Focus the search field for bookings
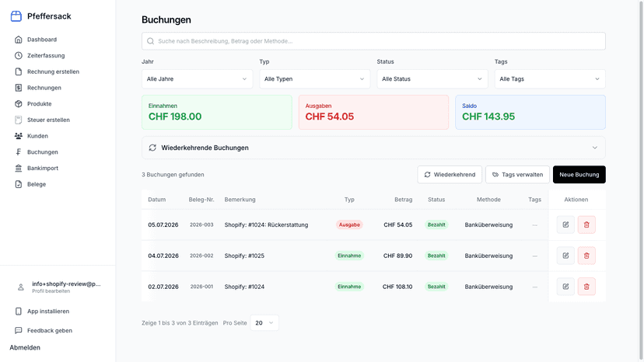 [373, 41]
